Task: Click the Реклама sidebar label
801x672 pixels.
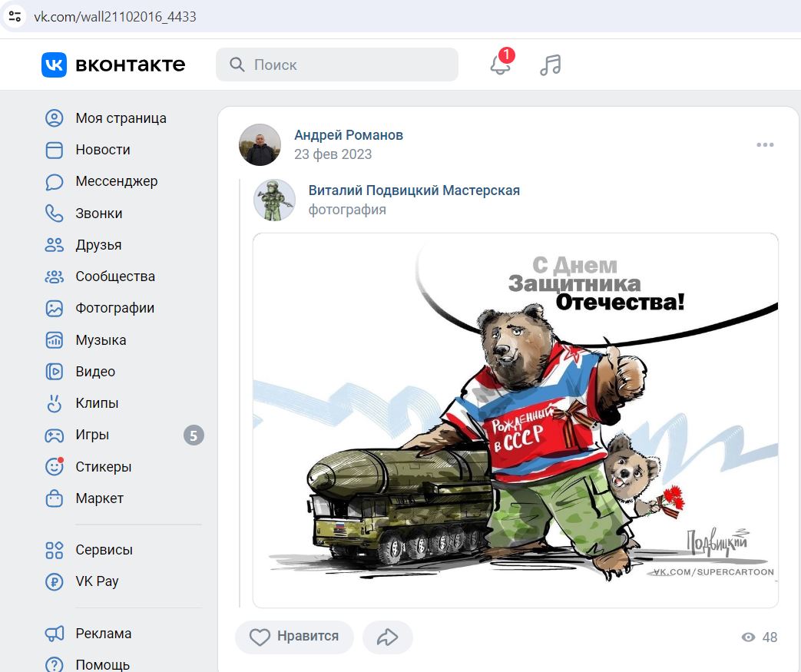Action: pyautogui.click(x=104, y=634)
